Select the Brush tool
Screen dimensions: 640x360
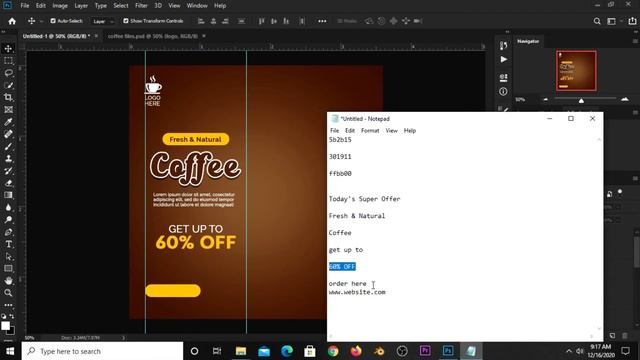(x=8, y=147)
